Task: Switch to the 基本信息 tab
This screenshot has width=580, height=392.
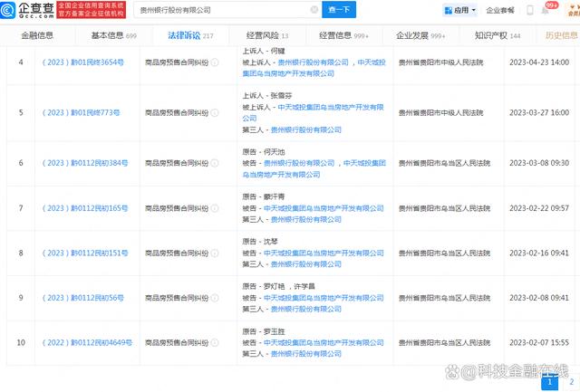Action: pyautogui.click(x=114, y=35)
